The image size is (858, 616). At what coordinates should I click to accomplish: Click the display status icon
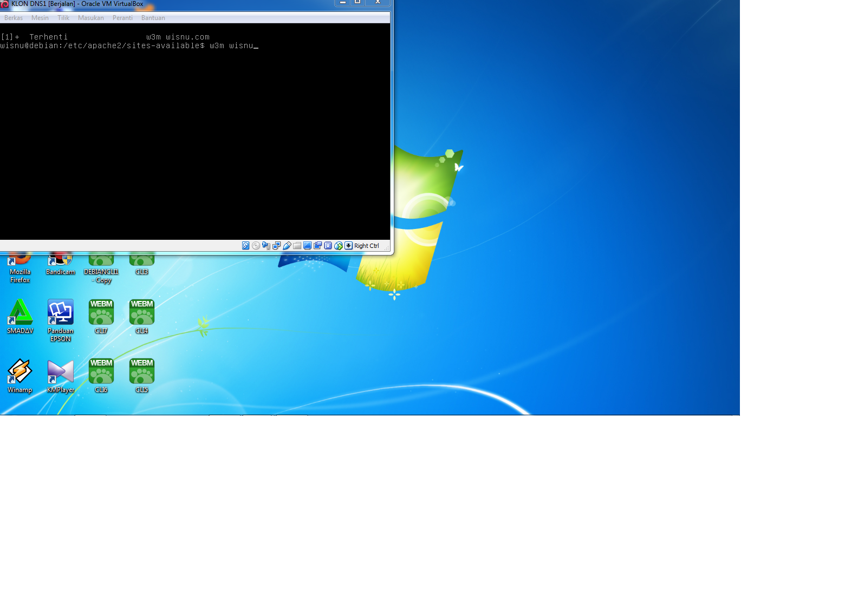307,246
